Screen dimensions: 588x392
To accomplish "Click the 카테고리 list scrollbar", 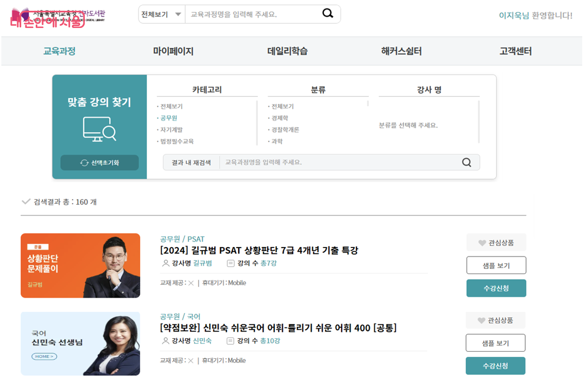I will click(257, 122).
